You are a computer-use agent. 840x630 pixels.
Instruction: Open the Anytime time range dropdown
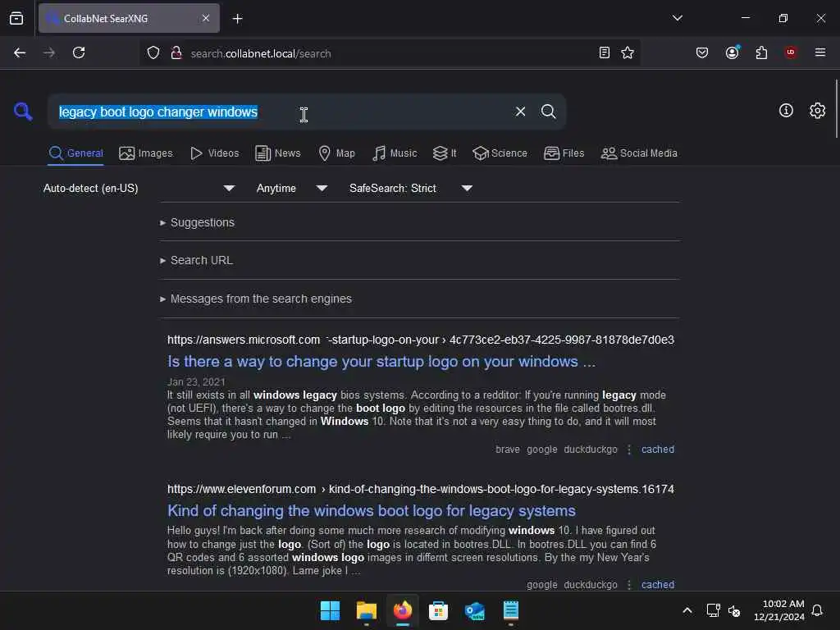tap(292, 188)
